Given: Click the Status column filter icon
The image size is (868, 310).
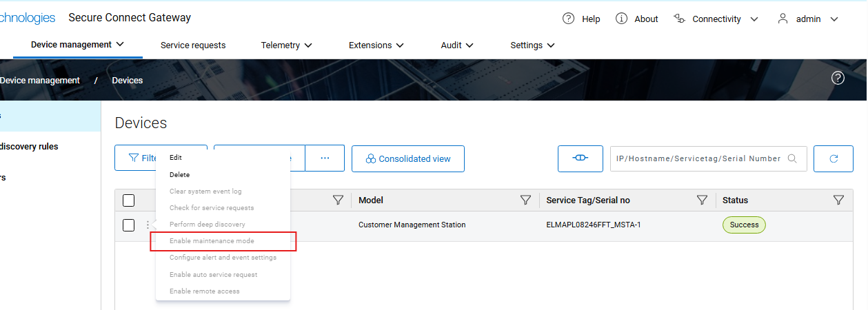Looking at the screenshot, I should click(838, 200).
